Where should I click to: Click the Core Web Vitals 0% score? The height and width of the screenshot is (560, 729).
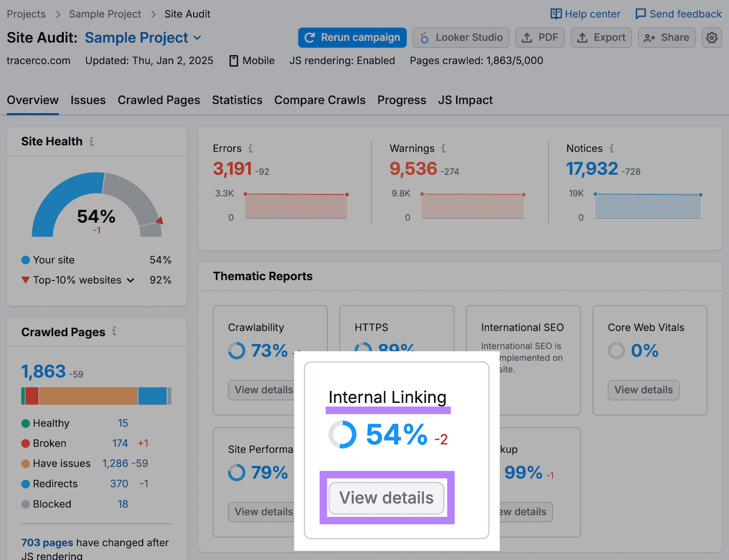tap(645, 351)
